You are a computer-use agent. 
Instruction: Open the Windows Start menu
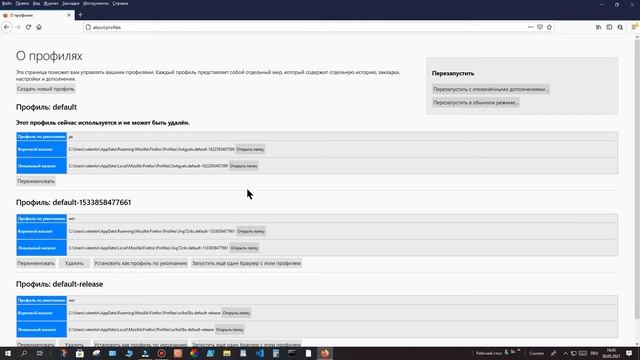(x=7, y=353)
